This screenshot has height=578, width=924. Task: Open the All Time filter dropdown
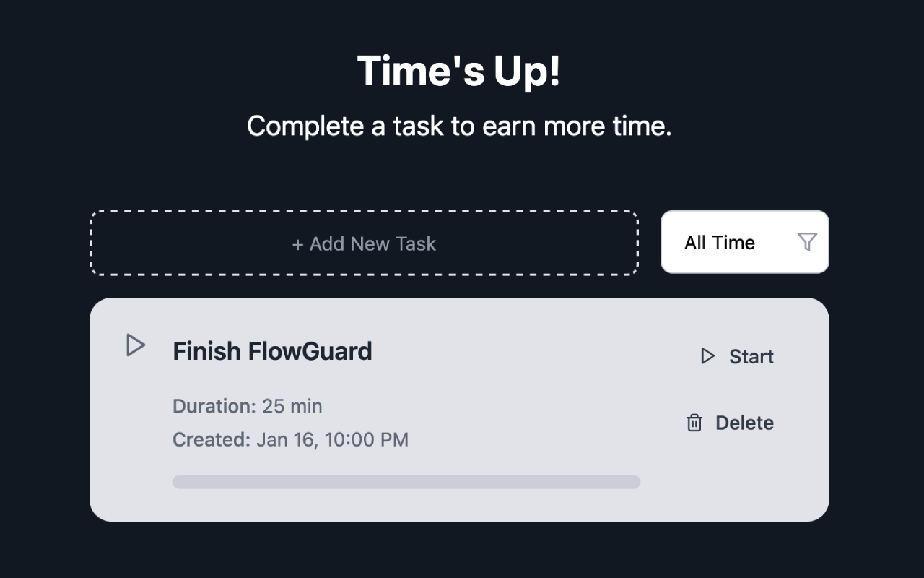744,242
